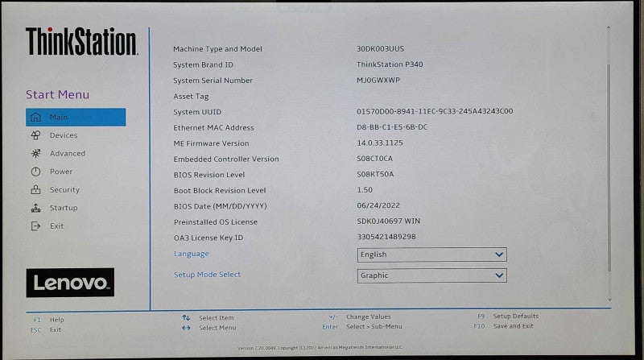Click MAC address D8-BB-C1-E5-6B-DC
Viewport: 644px width, 360px height.
click(392, 127)
